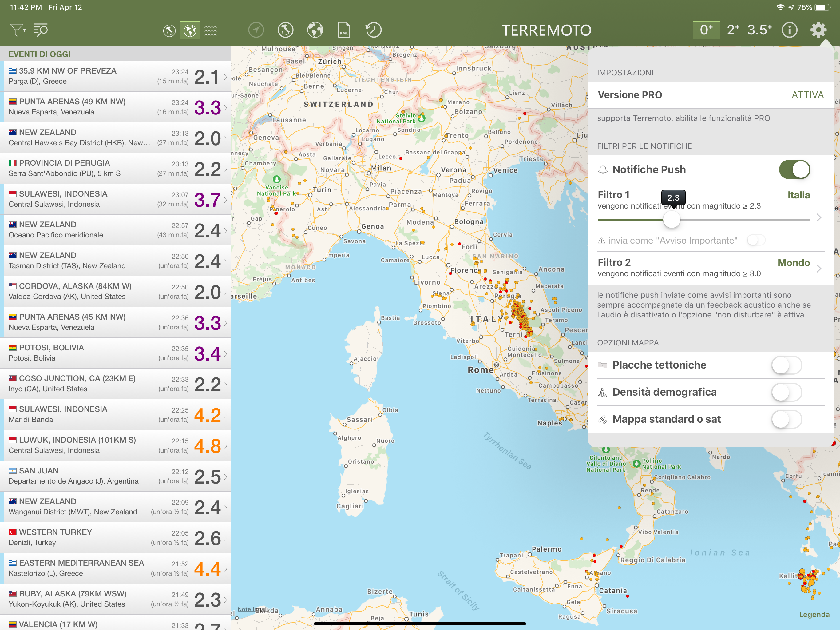
Task: Click Filtro 1 magnitude slider track
Action: pyautogui.click(x=740, y=220)
